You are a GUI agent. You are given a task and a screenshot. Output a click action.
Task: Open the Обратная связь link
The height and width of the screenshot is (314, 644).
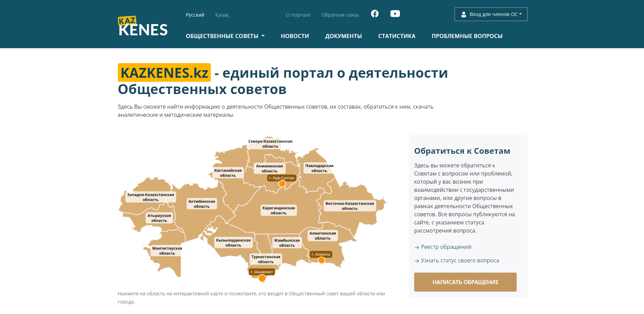pyautogui.click(x=340, y=15)
